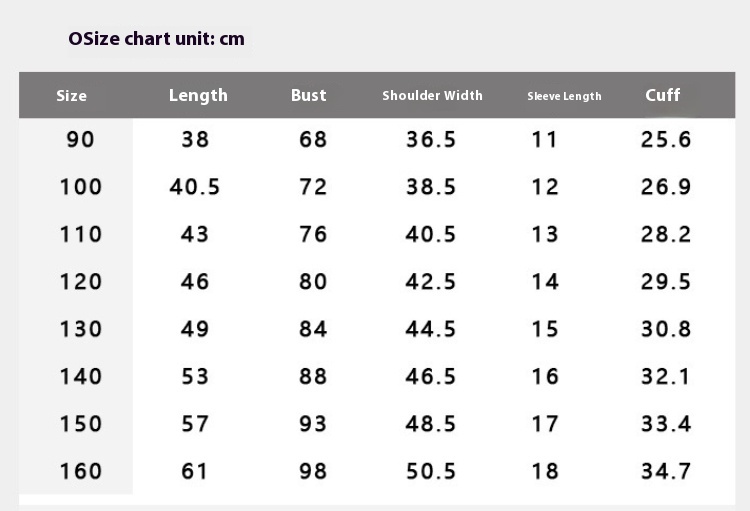Select the Cuff value 34.7

(x=666, y=471)
